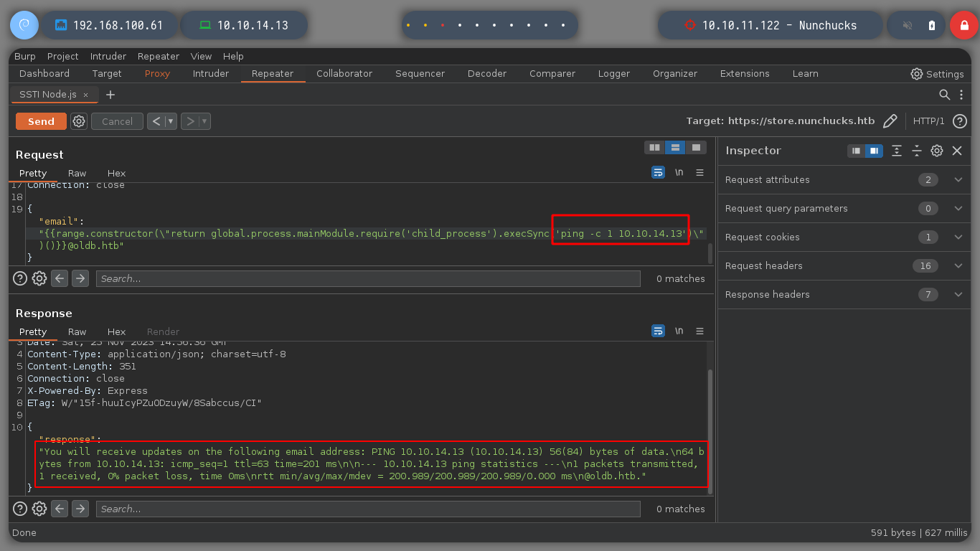Switch to Dashboard tab
Screen dimensions: 980x551
coord(44,73)
